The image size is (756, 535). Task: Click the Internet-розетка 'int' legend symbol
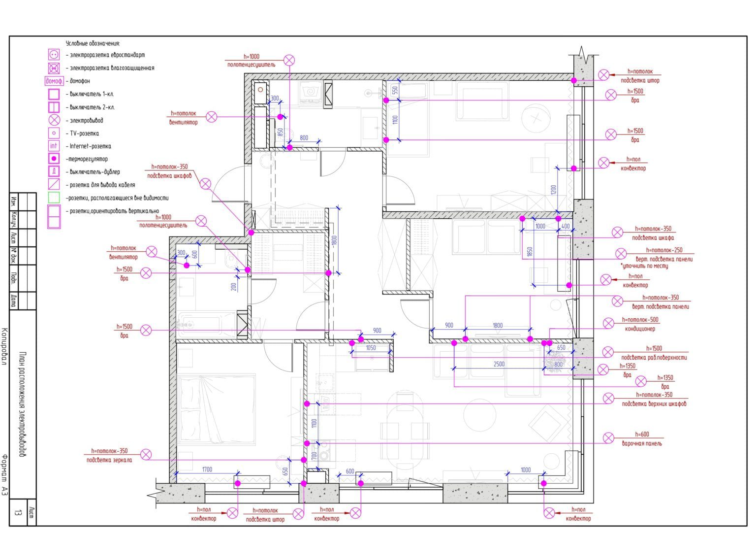pyautogui.click(x=54, y=146)
